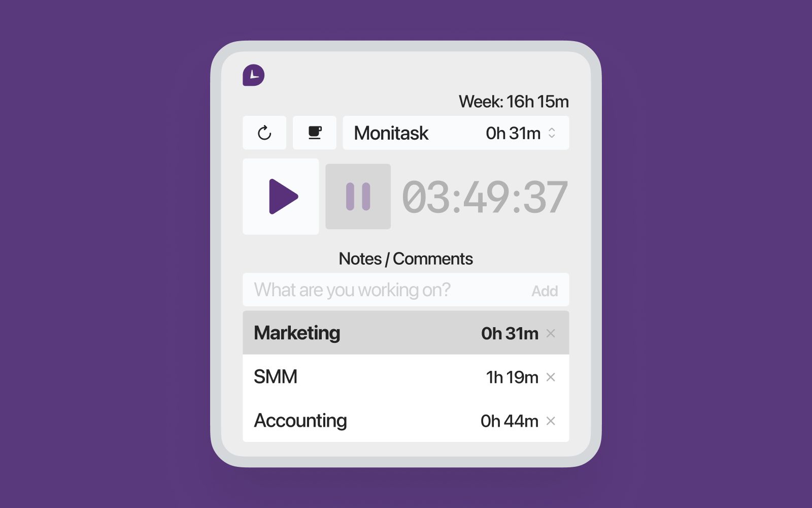Click the sync/refresh icon

(x=264, y=133)
